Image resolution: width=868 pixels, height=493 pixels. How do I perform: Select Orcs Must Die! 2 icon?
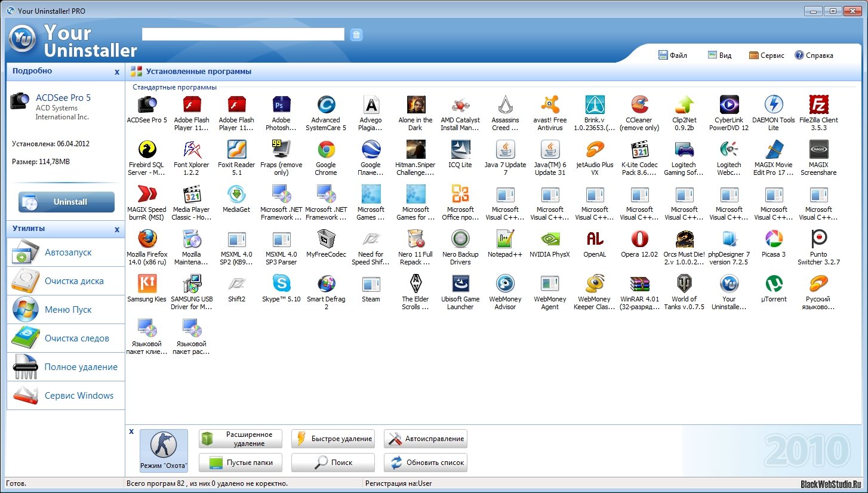(684, 239)
